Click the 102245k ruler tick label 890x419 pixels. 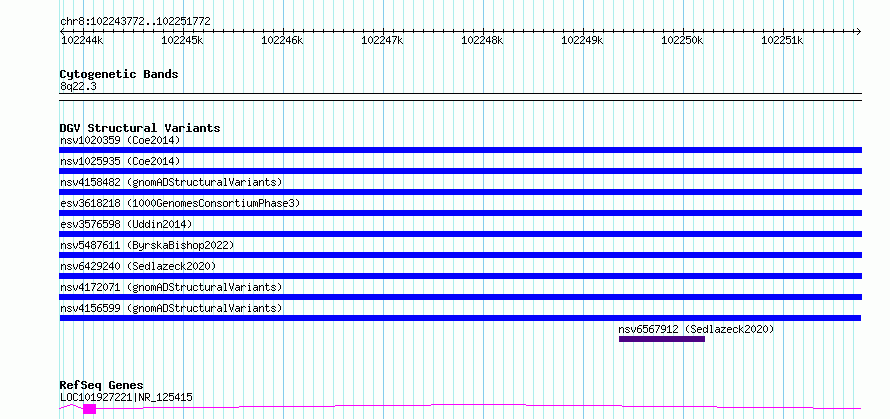tap(182, 40)
